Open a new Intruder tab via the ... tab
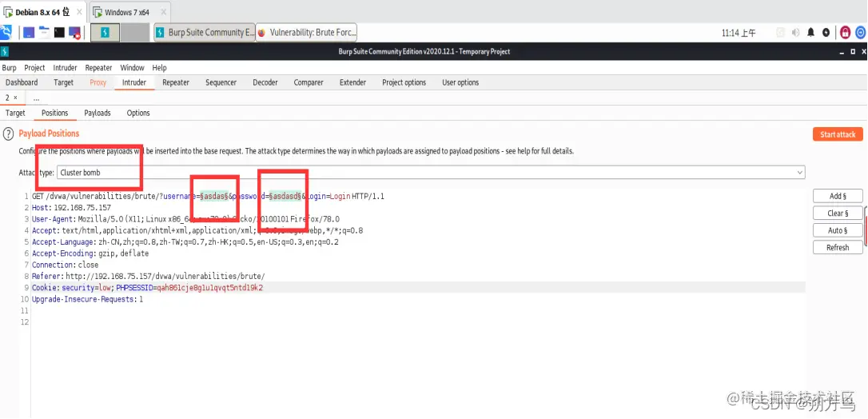Viewport: 868px width, 419px height. tap(37, 98)
